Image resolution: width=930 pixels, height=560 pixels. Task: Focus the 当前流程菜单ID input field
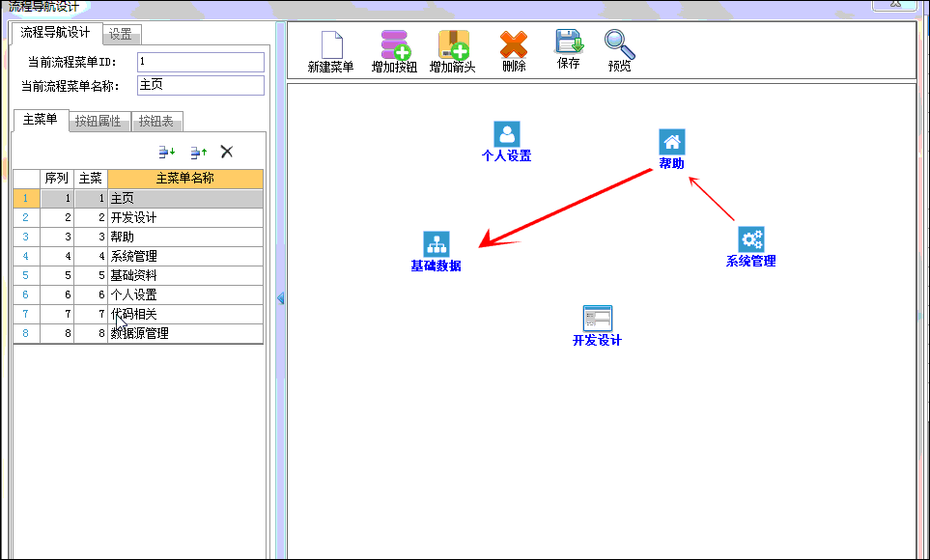(x=201, y=63)
